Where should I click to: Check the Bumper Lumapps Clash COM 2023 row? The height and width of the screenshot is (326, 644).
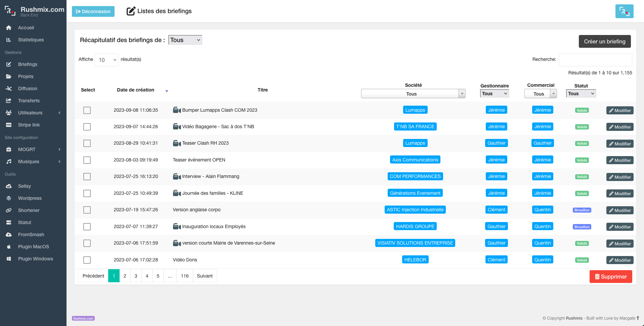(87, 110)
